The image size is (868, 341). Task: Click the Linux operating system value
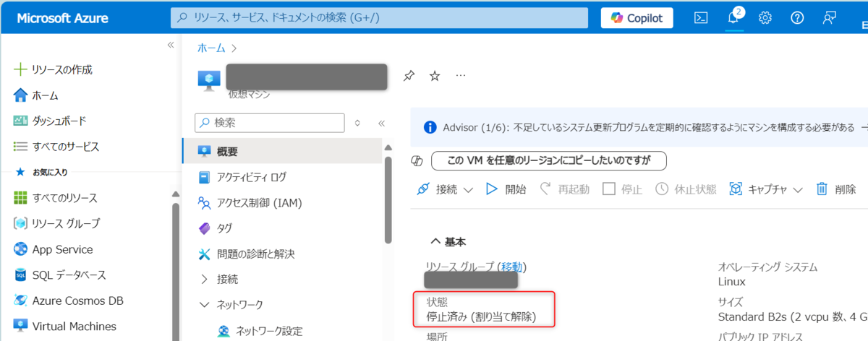[731, 281]
